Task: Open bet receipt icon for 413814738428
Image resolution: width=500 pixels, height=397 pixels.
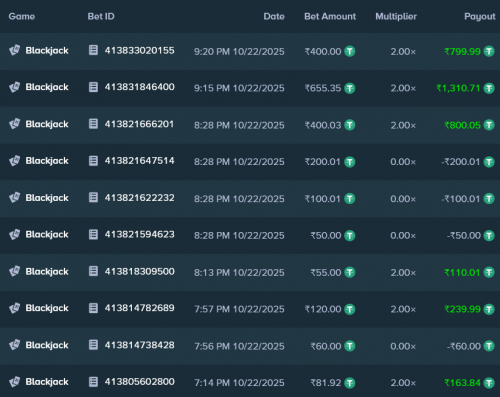Action: click(93, 345)
